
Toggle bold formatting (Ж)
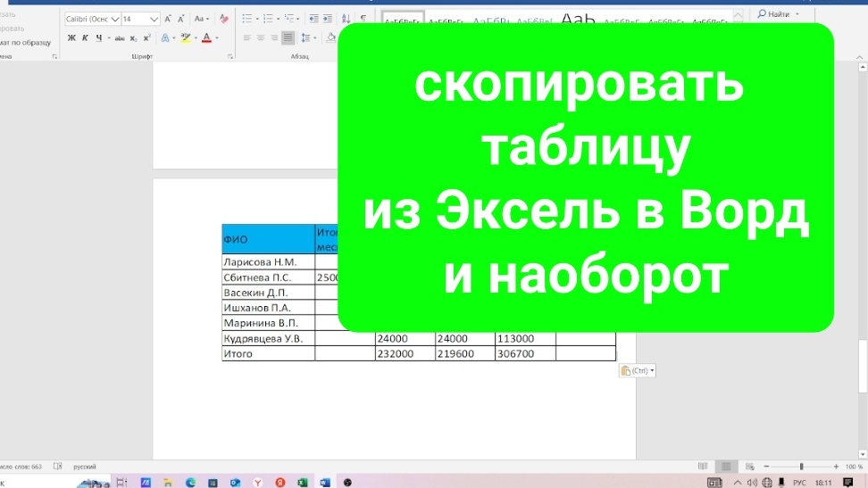[x=71, y=37]
